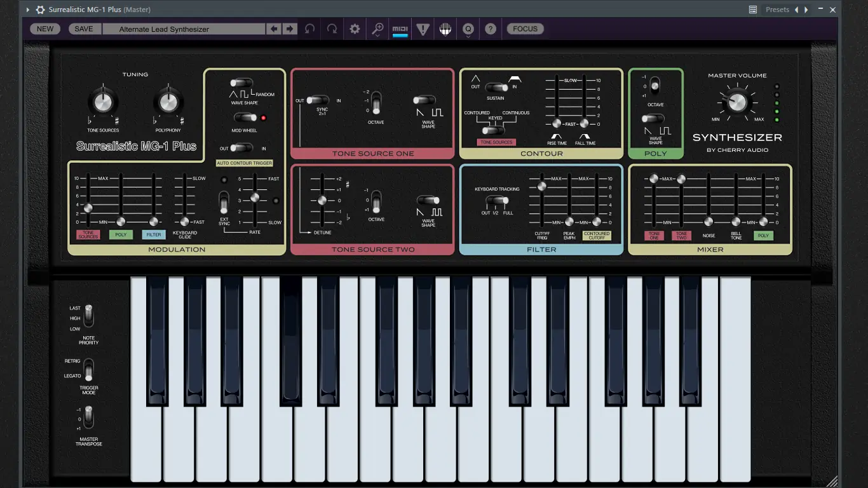868x488 pixels.
Task: Flip the Tone Source Two octave switch
Action: (x=376, y=201)
